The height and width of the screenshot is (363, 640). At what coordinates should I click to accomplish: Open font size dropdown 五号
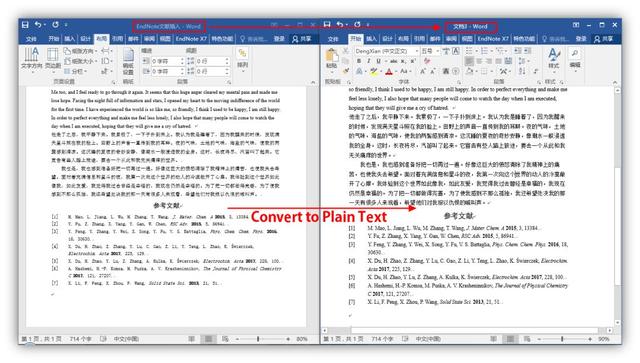tap(437, 51)
